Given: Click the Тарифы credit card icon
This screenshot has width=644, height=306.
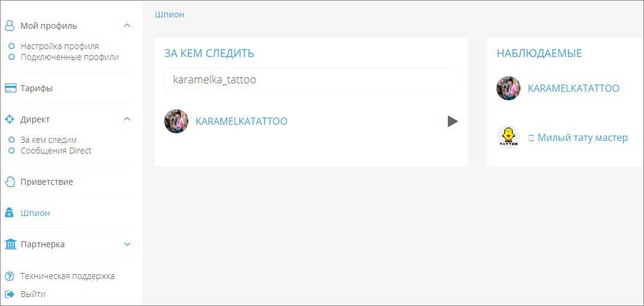Looking at the screenshot, I should pyautogui.click(x=10, y=88).
